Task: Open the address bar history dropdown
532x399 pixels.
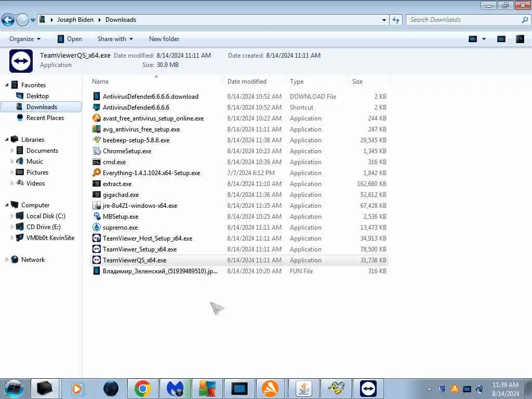Action: (384, 20)
